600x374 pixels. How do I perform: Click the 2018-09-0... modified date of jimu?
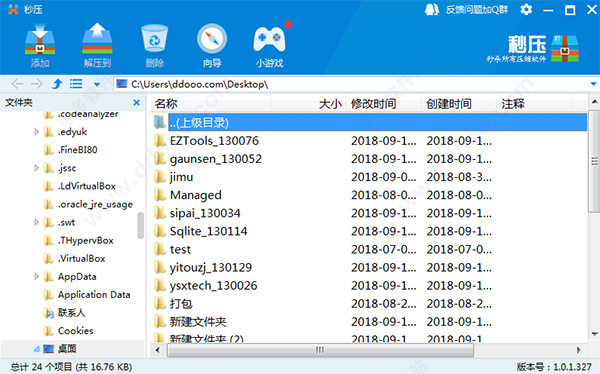click(x=383, y=177)
